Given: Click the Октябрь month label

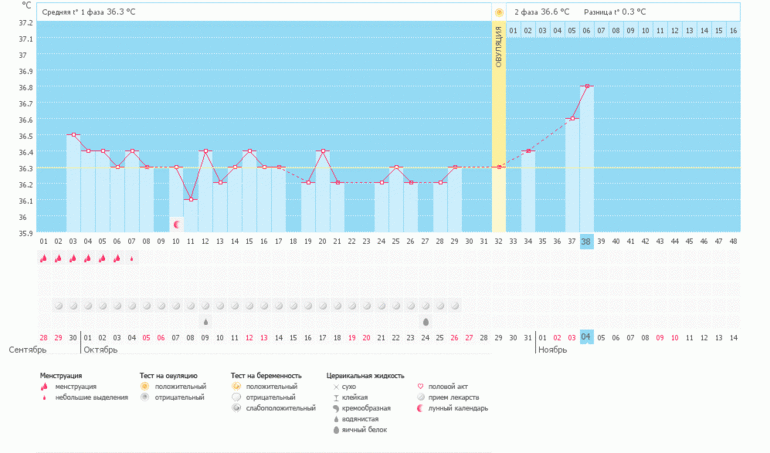Looking at the screenshot, I should tap(100, 350).
